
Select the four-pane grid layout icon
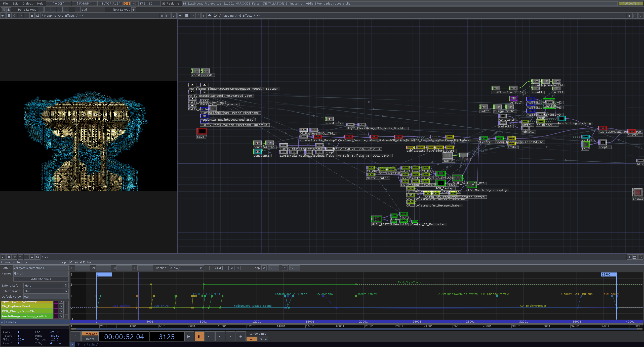(x=66, y=10)
